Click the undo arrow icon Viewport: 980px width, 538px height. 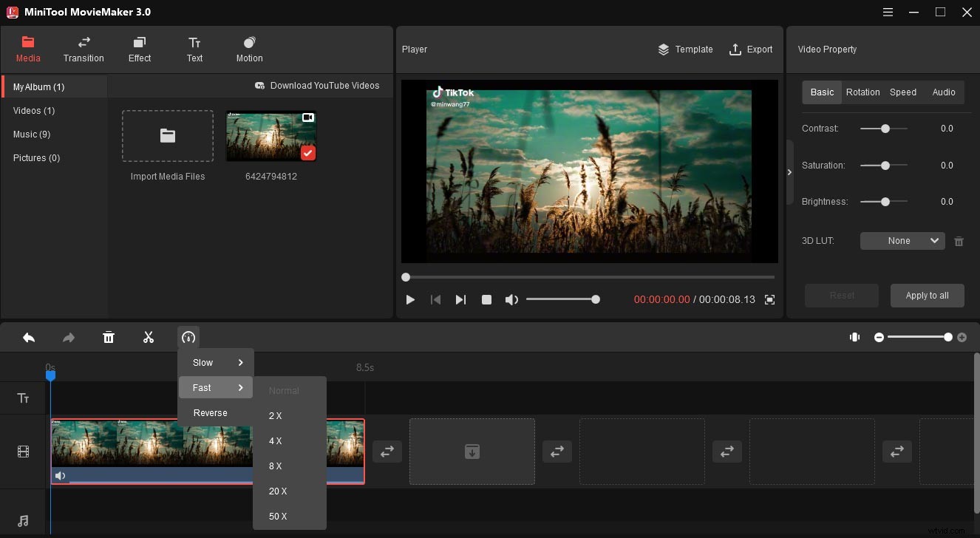click(29, 338)
